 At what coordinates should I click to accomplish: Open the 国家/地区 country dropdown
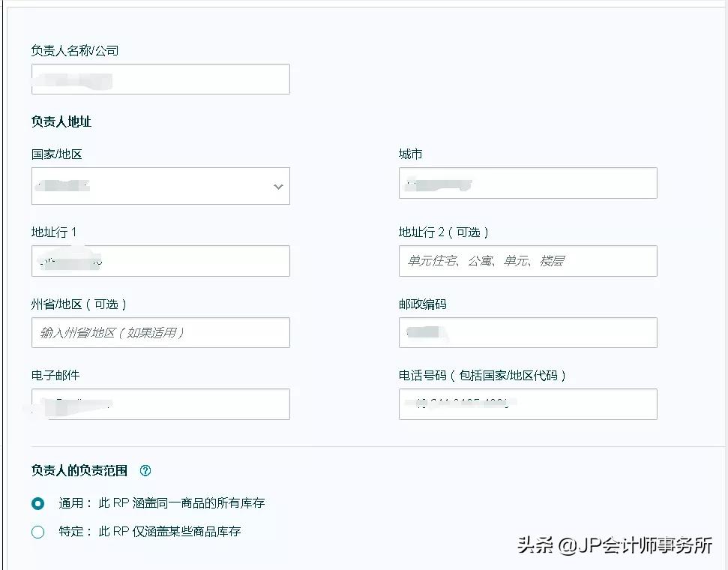point(160,186)
